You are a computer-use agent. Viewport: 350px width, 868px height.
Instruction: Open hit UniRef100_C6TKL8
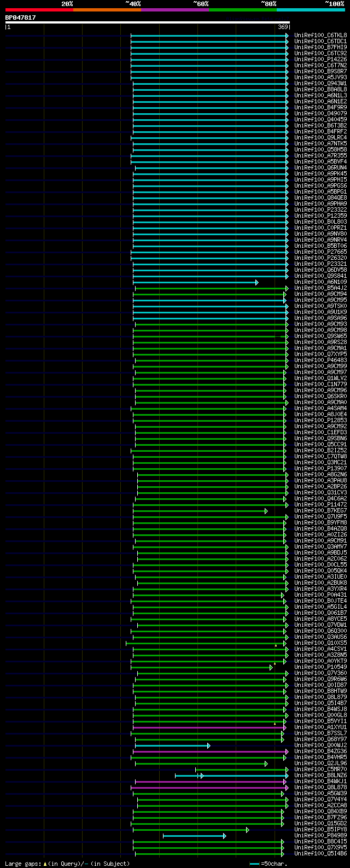(320, 36)
